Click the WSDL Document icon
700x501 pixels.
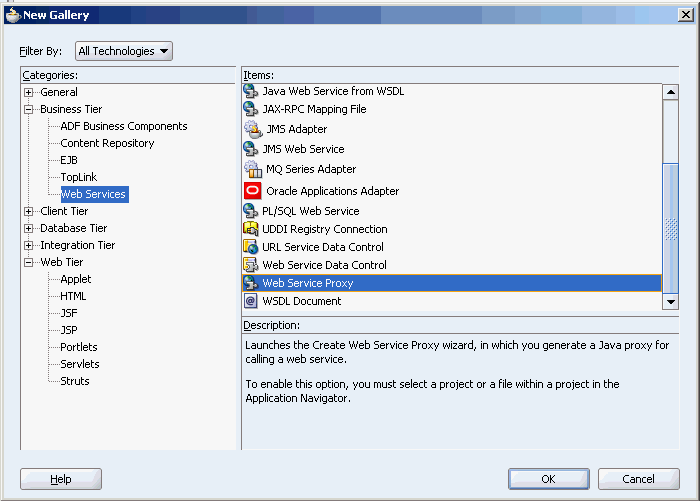coord(250,301)
